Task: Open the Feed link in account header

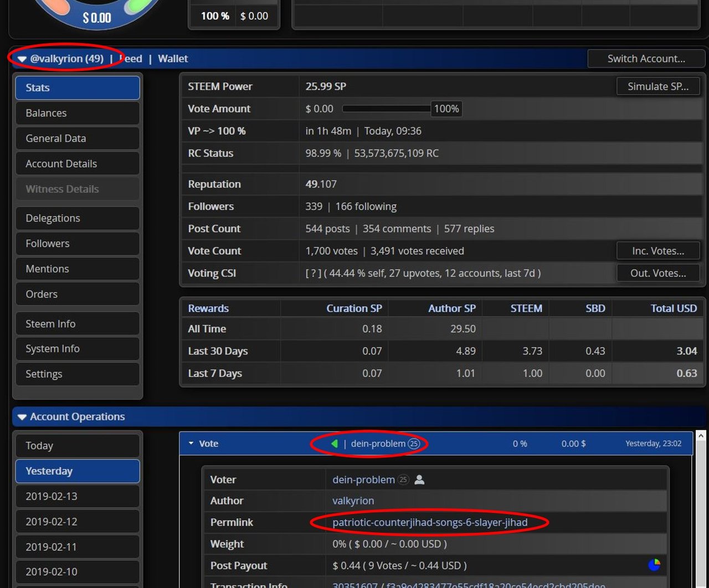Action: (131, 59)
